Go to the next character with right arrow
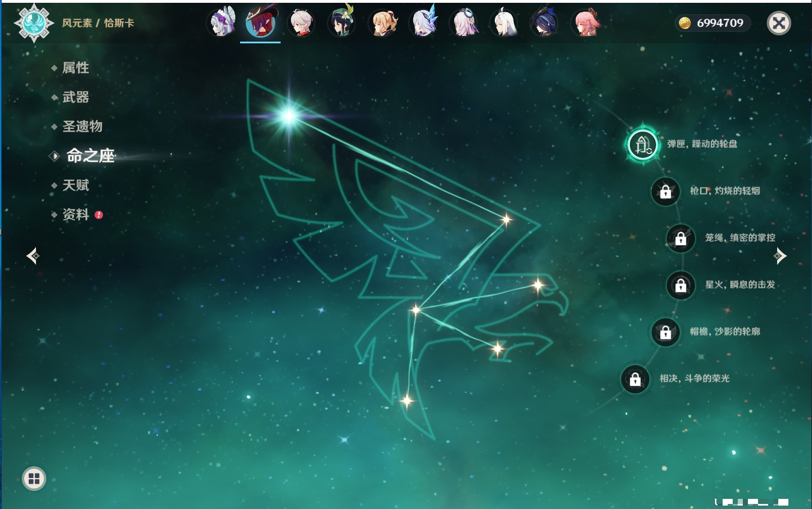Image resolution: width=812 pixels, height=509 pixels. pyautogui.click(x=779, y=256)
